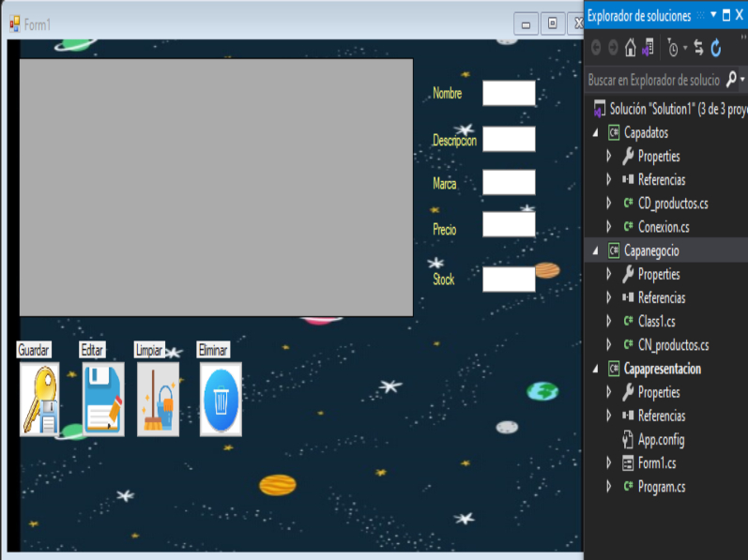Screen dimensions: 748x560
Task: Click the refresh icon in Solution Explorer toolbar
Action: tap(716, 48)
